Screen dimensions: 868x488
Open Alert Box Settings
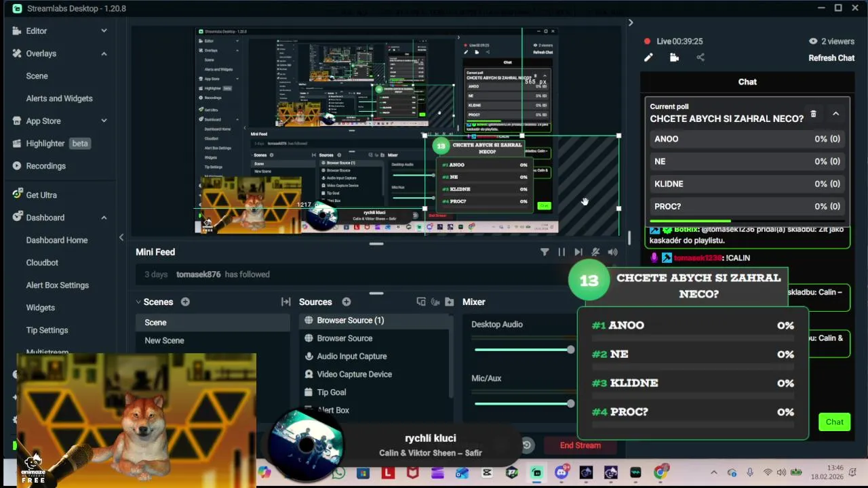pyautogui.click(x=58, y=285)
